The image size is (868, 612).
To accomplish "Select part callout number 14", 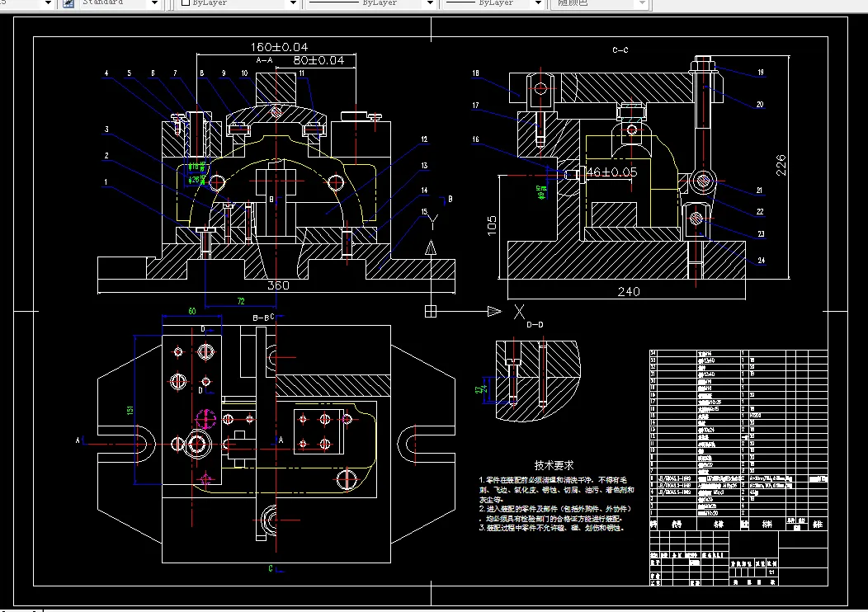I will (424, 191).
